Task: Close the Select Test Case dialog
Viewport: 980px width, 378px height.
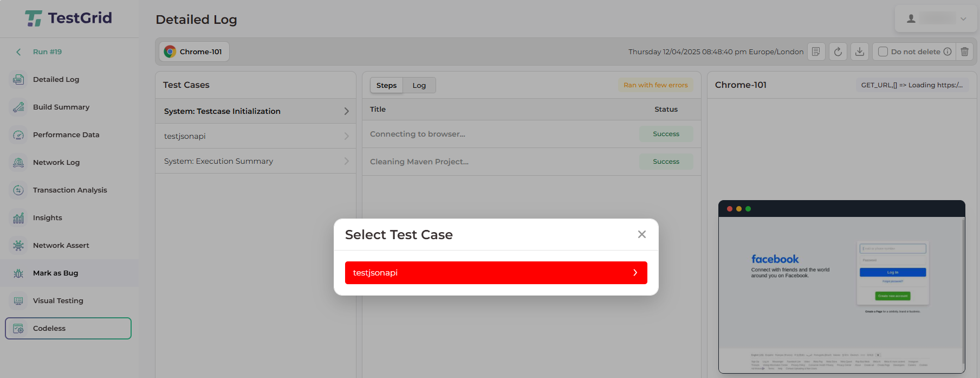Action: [642, 234]
